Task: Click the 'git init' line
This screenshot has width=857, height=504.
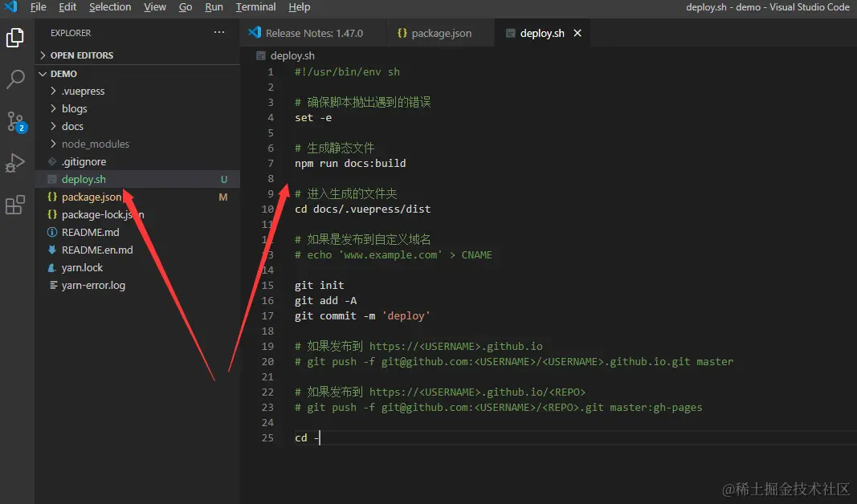Action: point(319,285)
